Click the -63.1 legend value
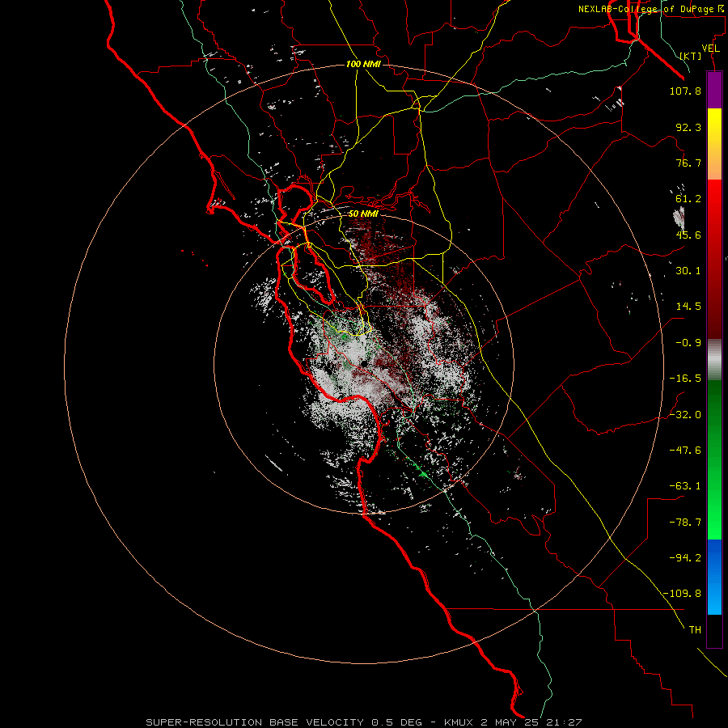The image size is (728, 728). pos(685,486)
